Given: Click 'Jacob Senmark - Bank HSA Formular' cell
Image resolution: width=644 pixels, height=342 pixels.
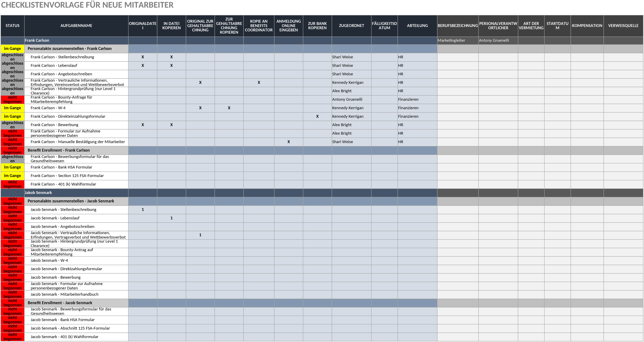Looking at the screenshot, I should click(76, 320).
